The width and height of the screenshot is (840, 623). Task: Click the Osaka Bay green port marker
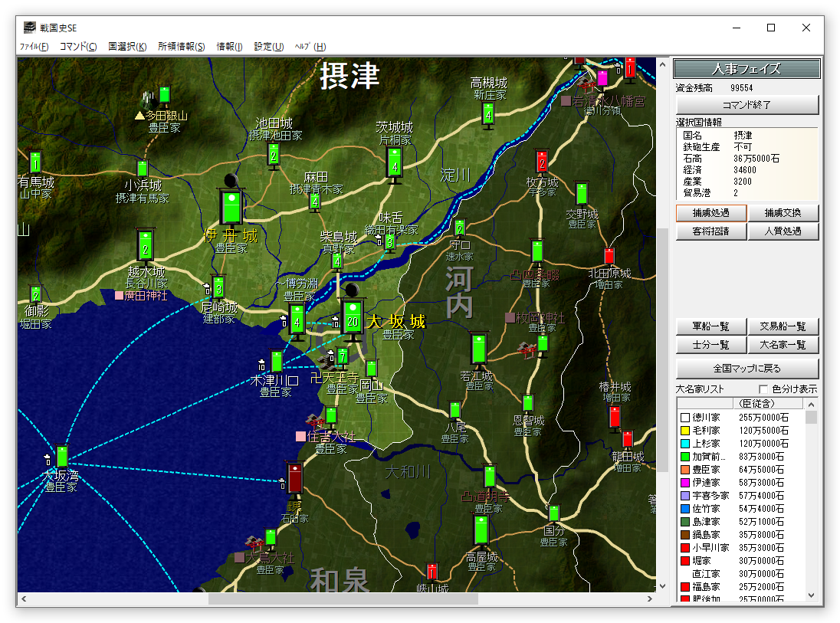[x=62, y=457]
